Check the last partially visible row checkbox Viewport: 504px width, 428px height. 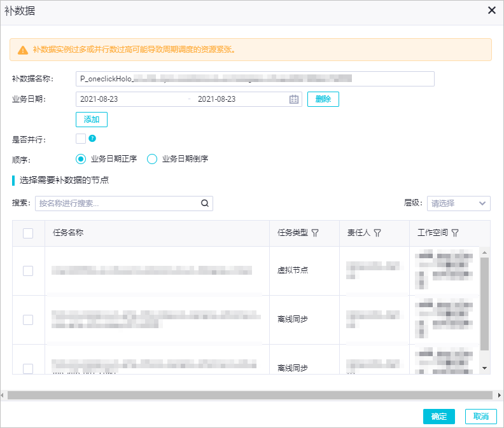point(28,369)
